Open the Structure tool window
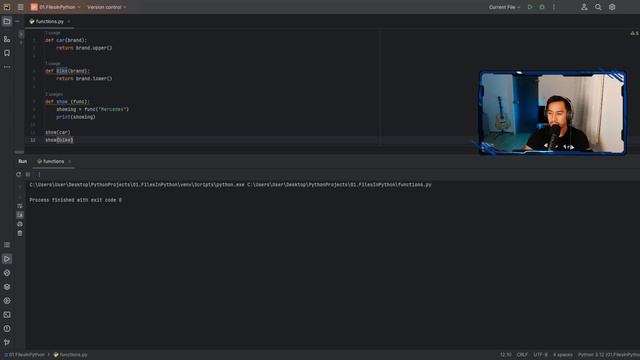The width and height of the screenshot is (640, 360). (x=7, y=39)
